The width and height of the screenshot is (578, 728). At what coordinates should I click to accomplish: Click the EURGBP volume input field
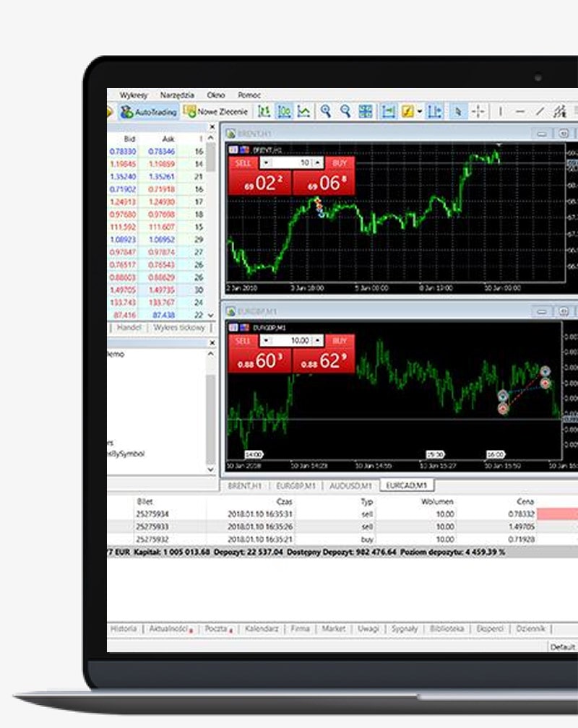(x=293, y=340)
